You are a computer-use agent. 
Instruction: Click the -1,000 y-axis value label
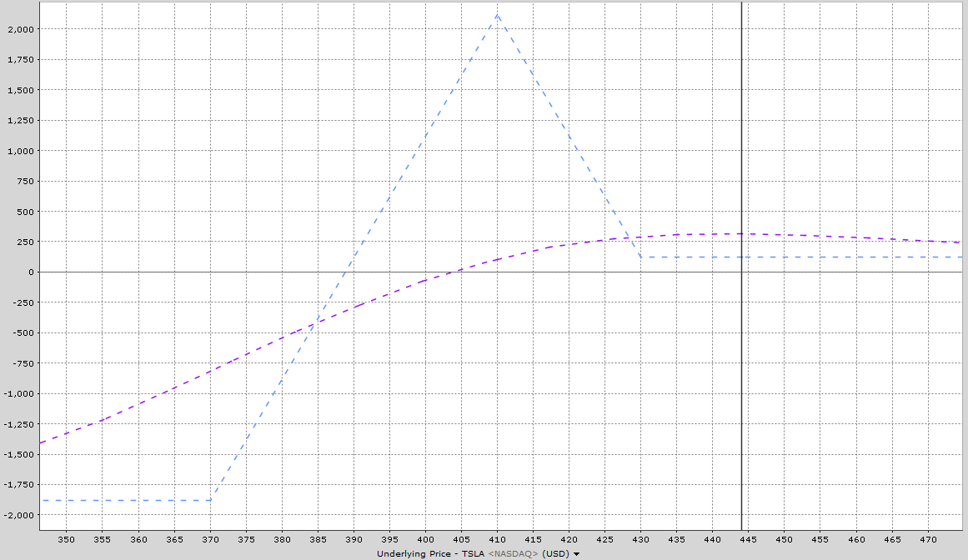pyautogui.click(x=20, y=393)
